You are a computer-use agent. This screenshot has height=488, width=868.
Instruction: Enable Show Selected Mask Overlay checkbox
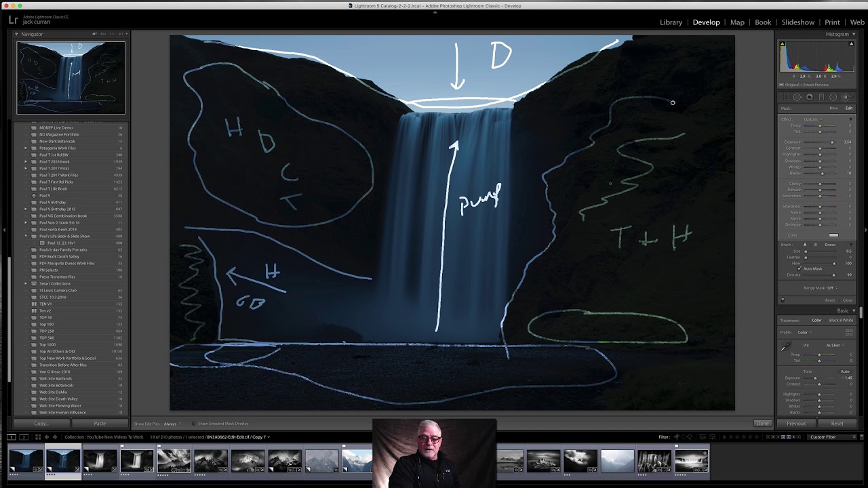tap(193, 424)
